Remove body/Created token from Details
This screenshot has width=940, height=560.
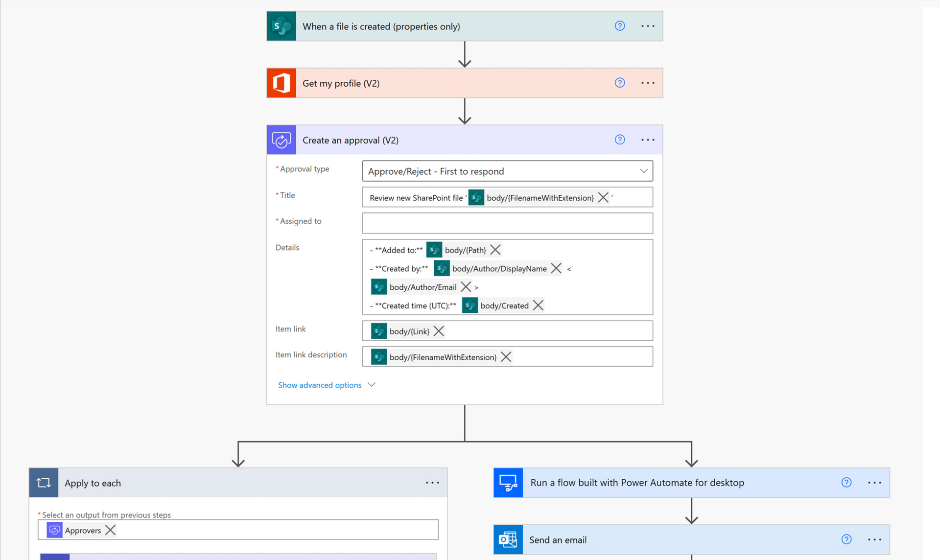[x=538, y=305]
